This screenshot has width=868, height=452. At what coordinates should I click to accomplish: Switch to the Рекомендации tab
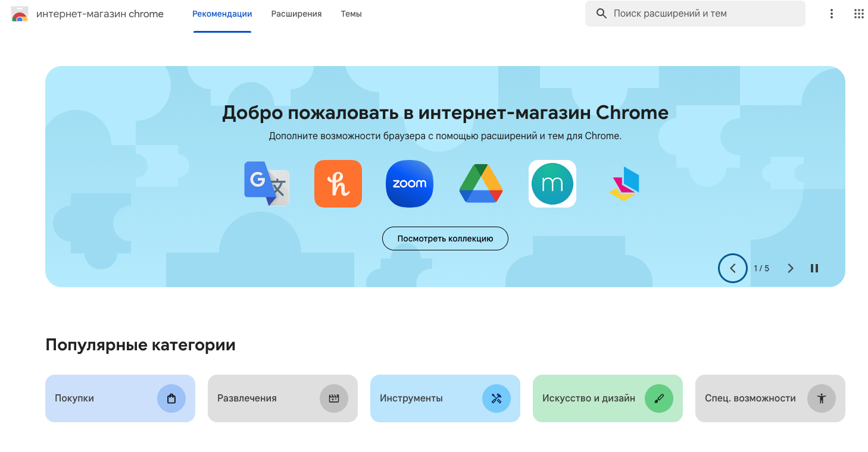222,14
